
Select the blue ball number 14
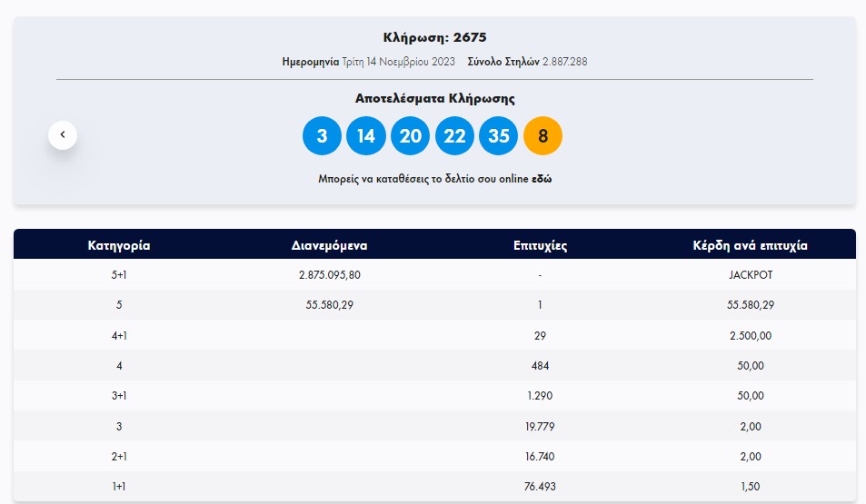click(366, 136)
